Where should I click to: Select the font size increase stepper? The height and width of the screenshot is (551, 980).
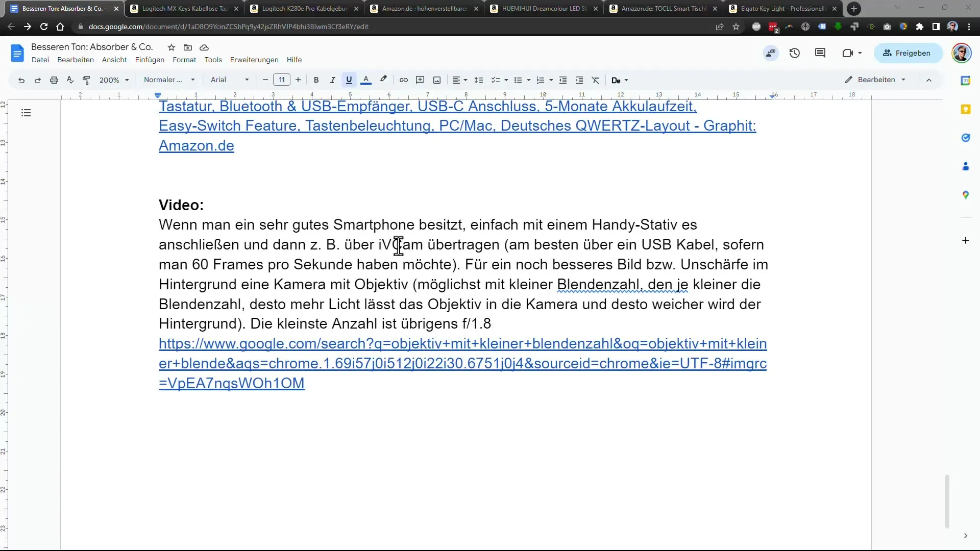click(299, 80)
